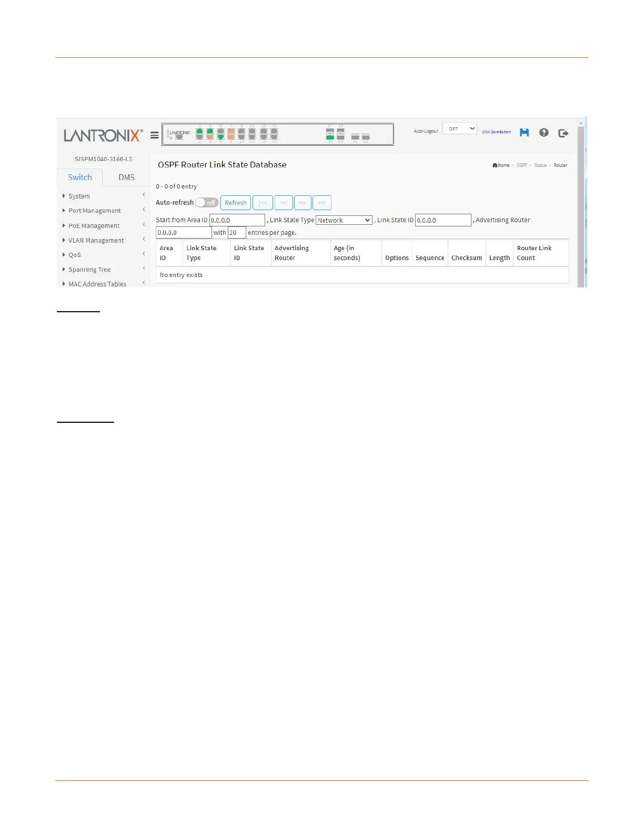Switch to the DMS tab

coord(126,177)
